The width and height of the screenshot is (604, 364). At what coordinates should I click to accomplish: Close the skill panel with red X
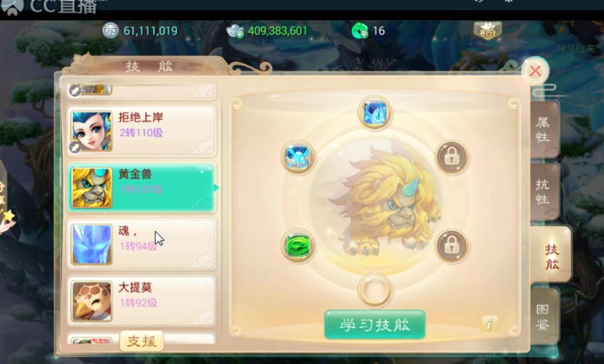(535, 71)
